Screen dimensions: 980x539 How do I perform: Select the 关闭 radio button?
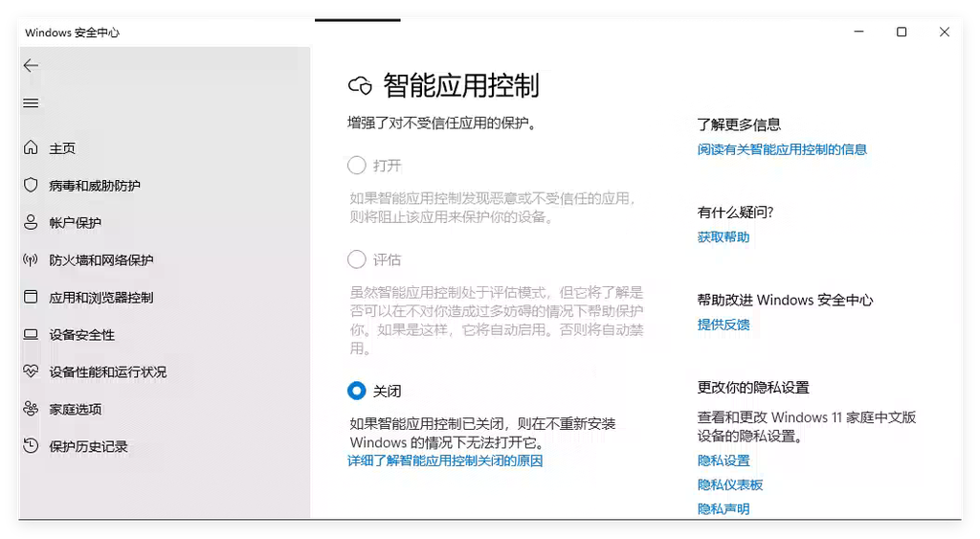point(356,391)
